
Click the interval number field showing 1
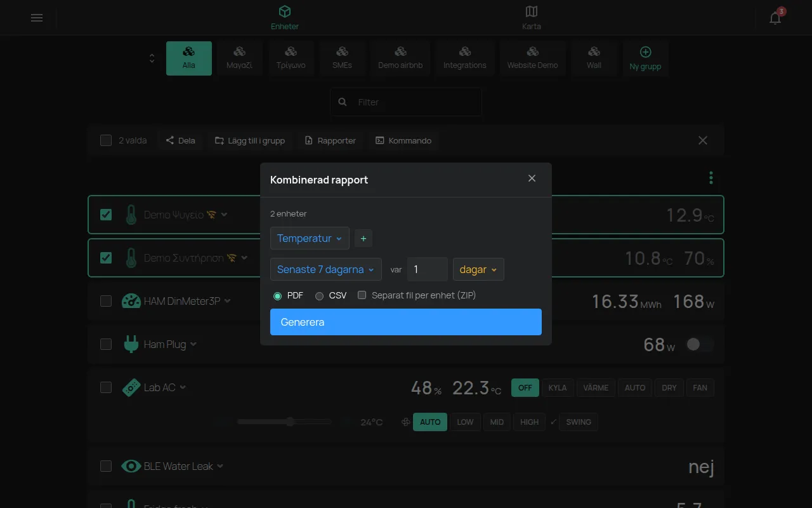click(x=428, y=269)
